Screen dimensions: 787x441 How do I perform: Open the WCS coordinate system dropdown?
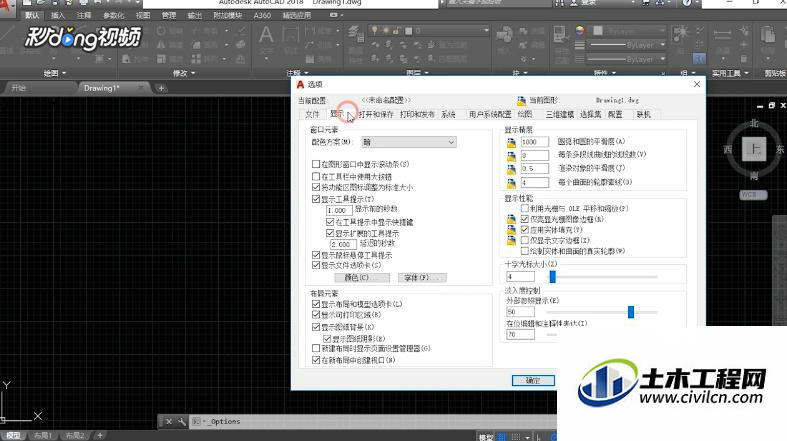coord(753,195)
